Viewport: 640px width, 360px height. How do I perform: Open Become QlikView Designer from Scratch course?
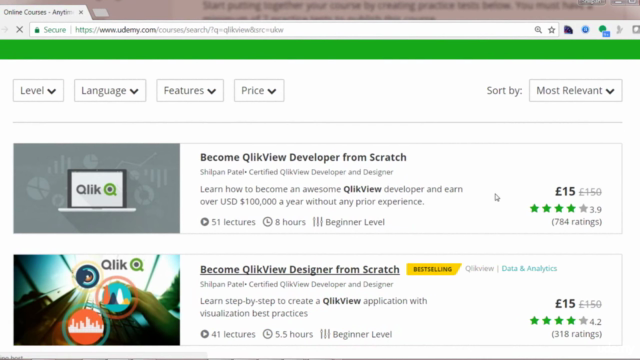tap(300, 269)
